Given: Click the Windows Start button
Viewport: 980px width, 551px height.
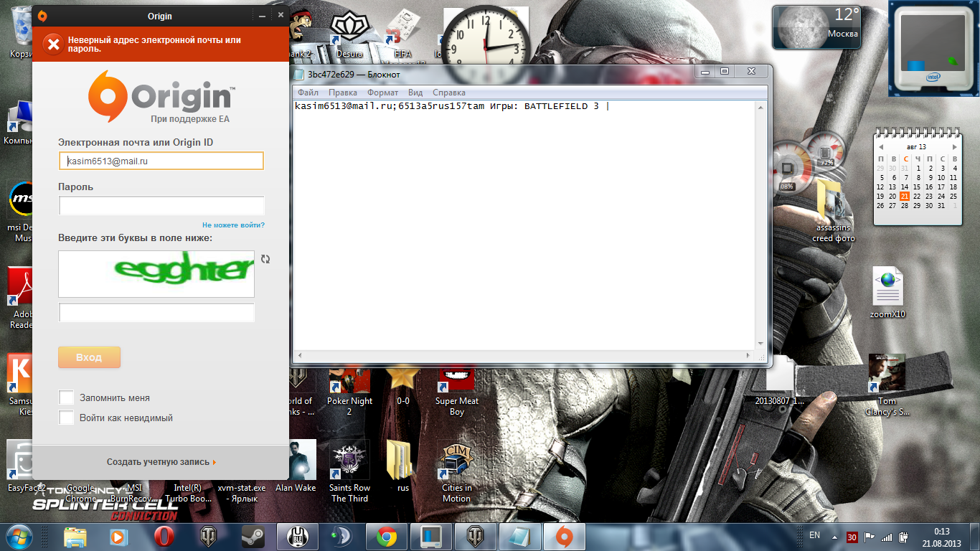Looking at the screenshot, I should pos(19,537).
